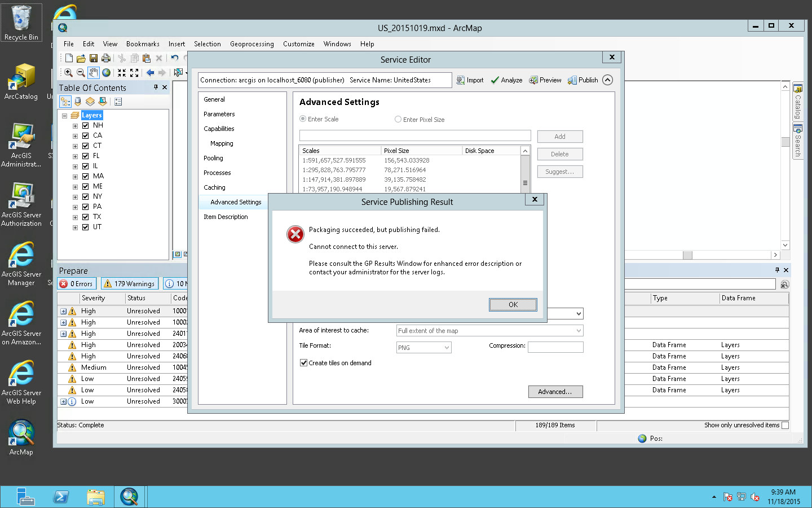
Task: Select the Enter Scale radio button
Action: [303, 119]
